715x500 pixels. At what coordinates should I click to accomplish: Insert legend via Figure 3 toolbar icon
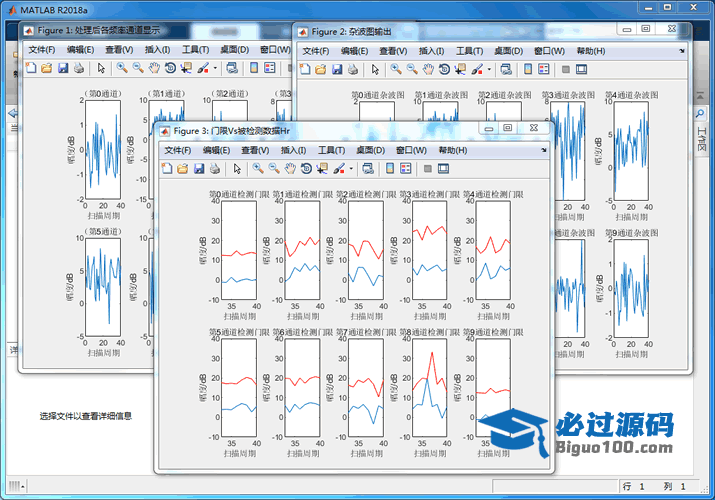tap(406, 169)
